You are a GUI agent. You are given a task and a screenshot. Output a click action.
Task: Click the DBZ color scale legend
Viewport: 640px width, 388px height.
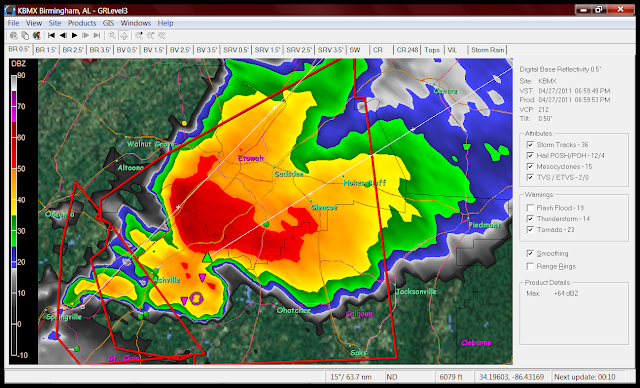(23, 211)
